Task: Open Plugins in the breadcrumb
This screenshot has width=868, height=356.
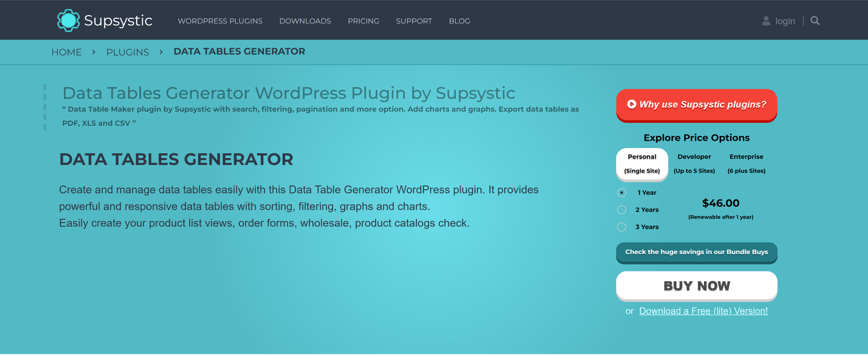Action: pos(128,52)
